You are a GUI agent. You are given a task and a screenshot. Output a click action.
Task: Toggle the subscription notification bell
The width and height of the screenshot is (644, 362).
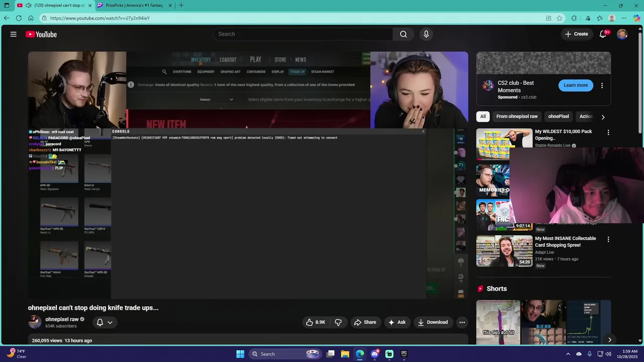click(x=100, y=322)
